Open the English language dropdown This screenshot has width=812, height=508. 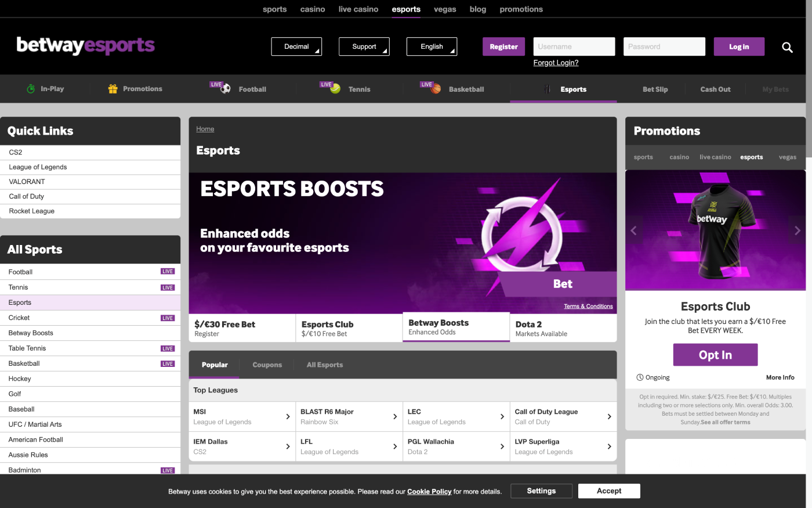432,46
